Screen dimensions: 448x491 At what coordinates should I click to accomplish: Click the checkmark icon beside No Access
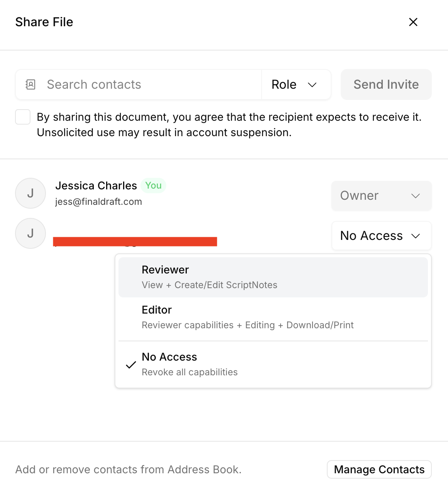point(131,364)
